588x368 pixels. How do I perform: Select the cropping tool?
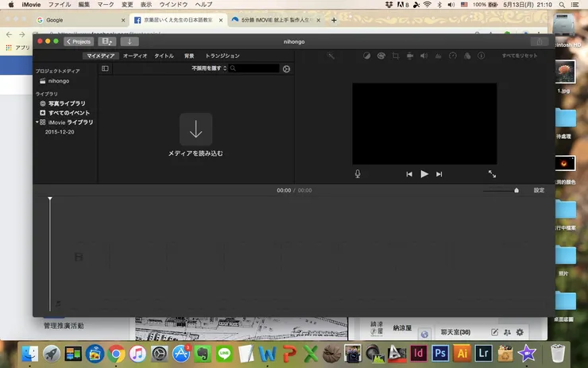pos(395,56)
